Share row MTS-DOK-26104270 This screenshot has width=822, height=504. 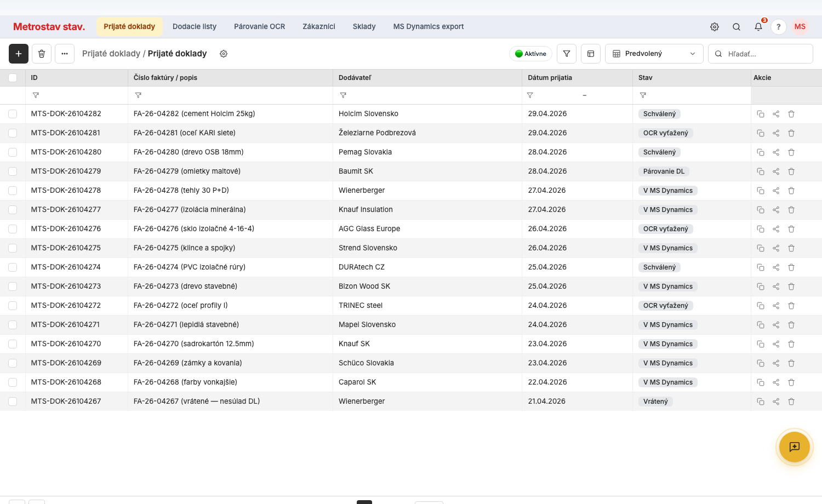click(x=776, y=344)
